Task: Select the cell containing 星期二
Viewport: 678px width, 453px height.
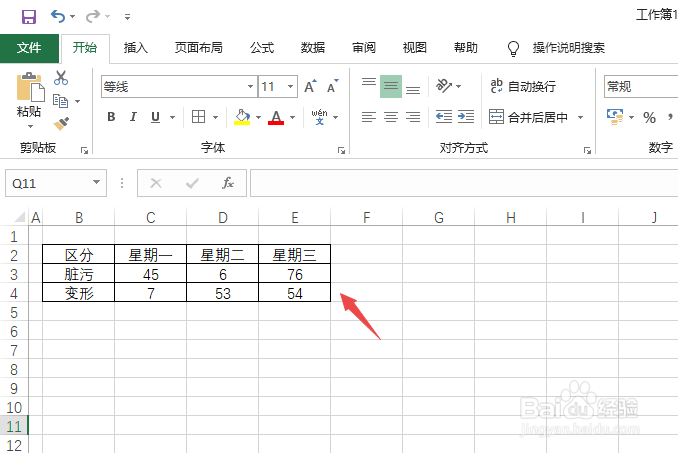Action: [223, 254]
